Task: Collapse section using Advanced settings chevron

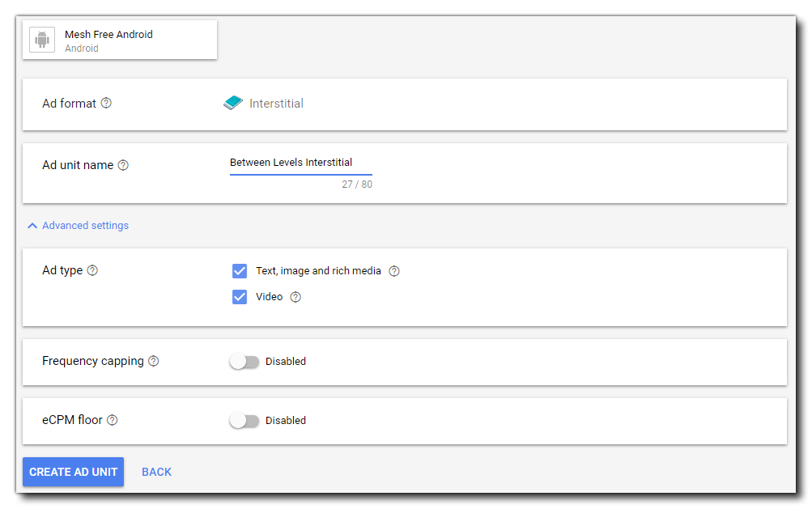Action: [x=32, y=226]
